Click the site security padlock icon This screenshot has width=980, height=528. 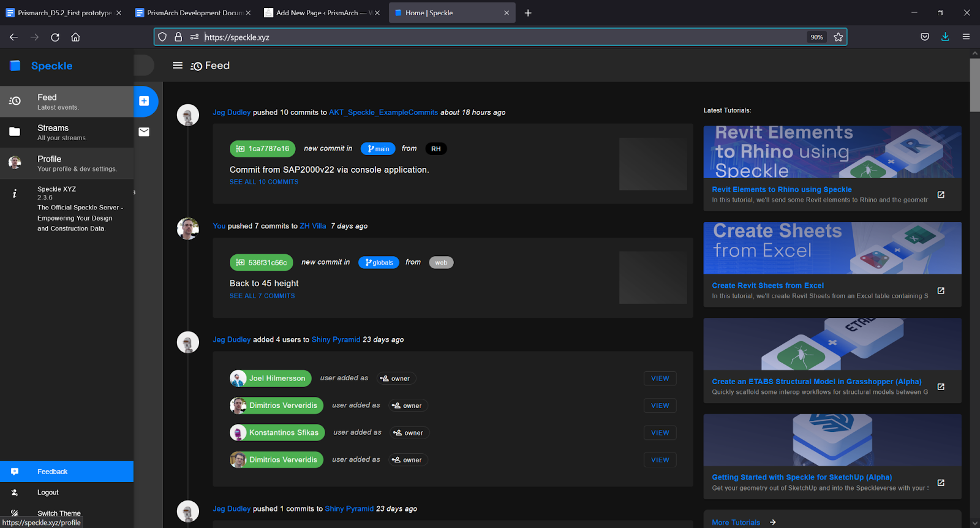pyautogui.click(x=178, y=37)
